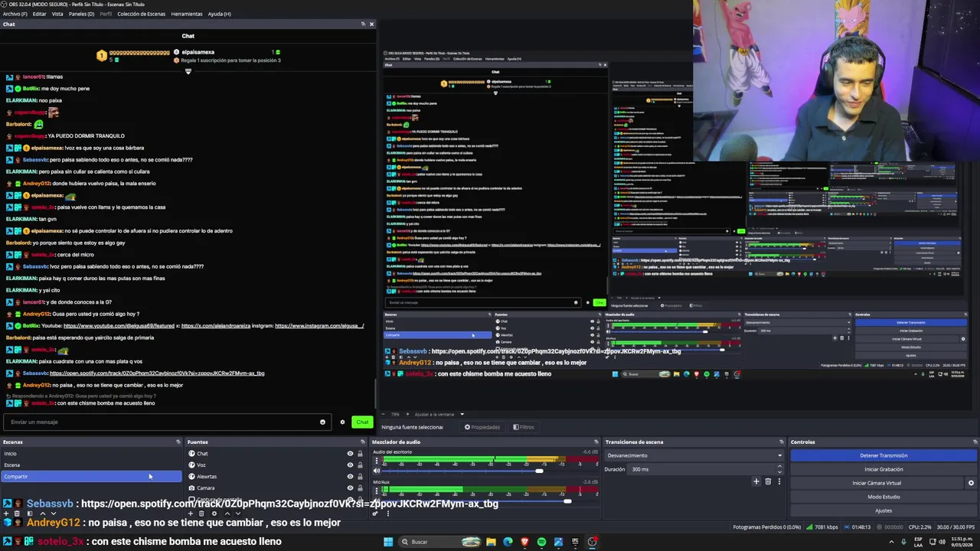Add a scene transition with plus icon
Screen dimensions: 980x551
tap(756, 481)
